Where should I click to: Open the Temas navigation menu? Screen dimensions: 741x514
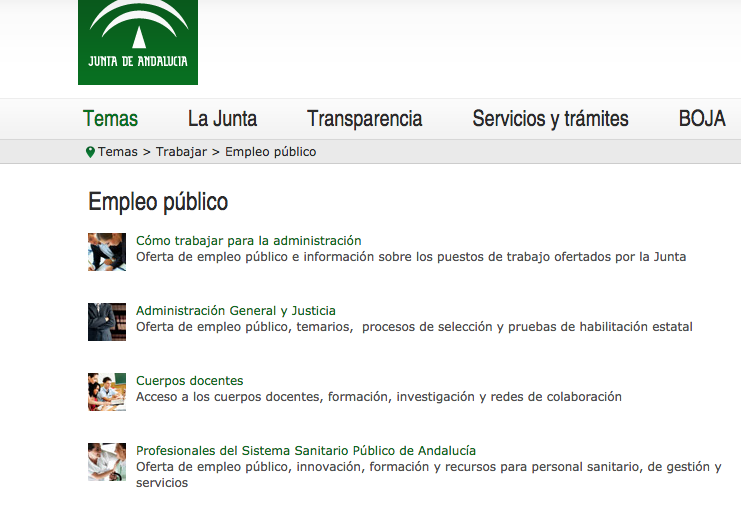(110, 119)
